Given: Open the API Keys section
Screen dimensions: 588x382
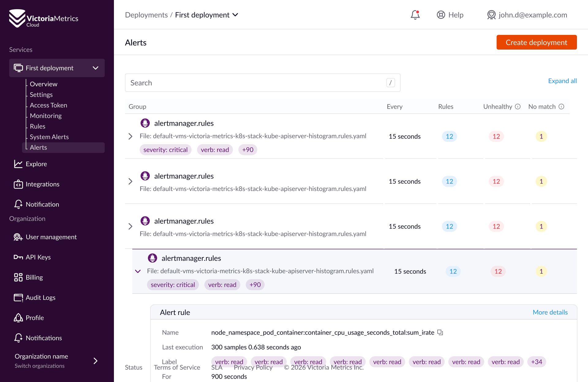Looking at the screenshot, I should pos(38,257).
